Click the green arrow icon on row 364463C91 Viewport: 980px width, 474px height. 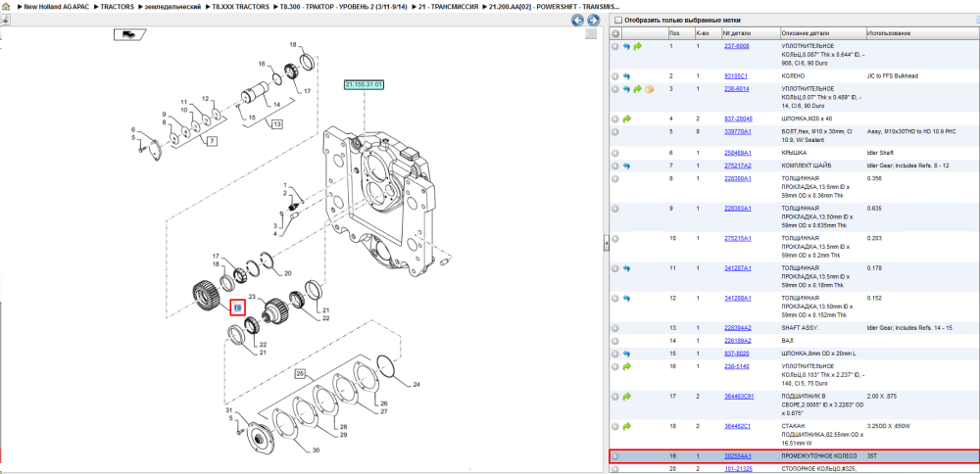627,397
